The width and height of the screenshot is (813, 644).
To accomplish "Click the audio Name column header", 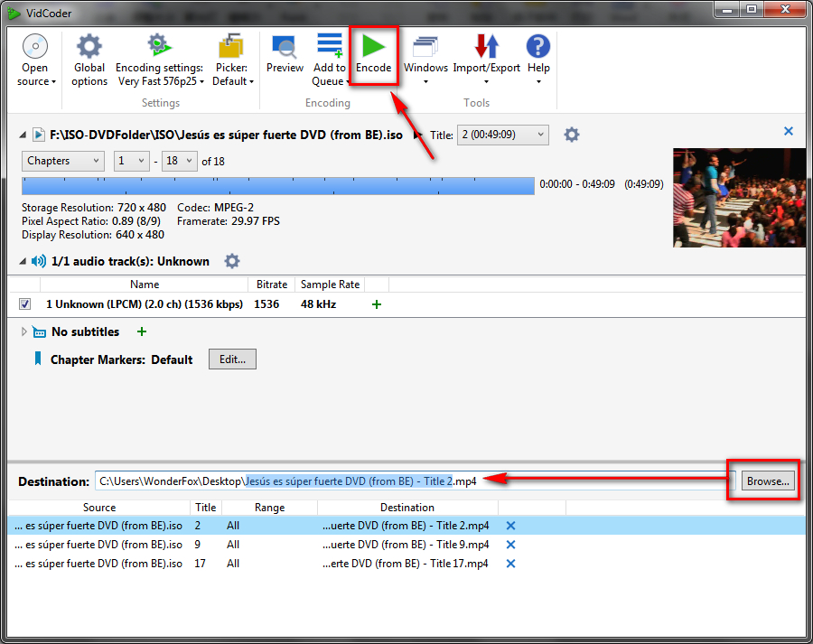I will (145, 285).
